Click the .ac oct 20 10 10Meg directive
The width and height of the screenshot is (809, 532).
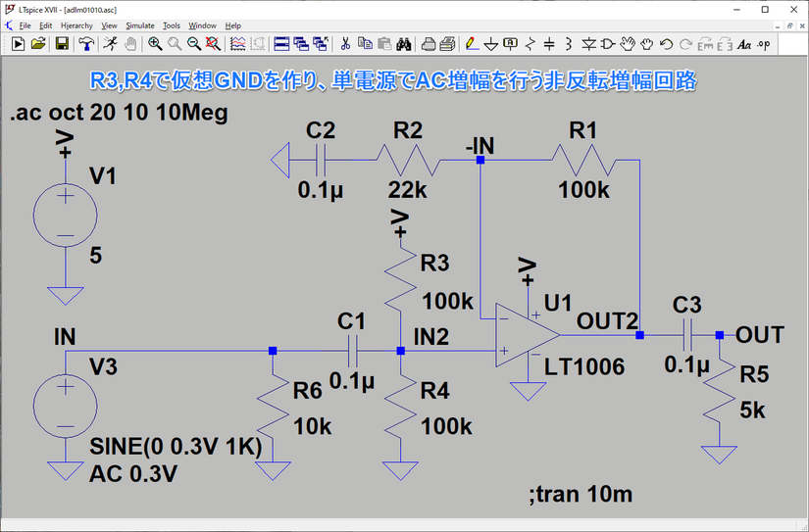(x=119, y=113)
